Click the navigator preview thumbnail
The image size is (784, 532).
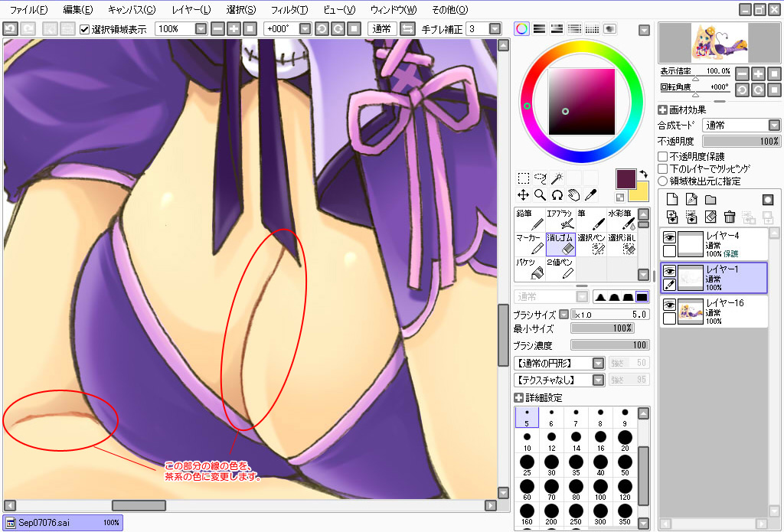tap(719, 44)
